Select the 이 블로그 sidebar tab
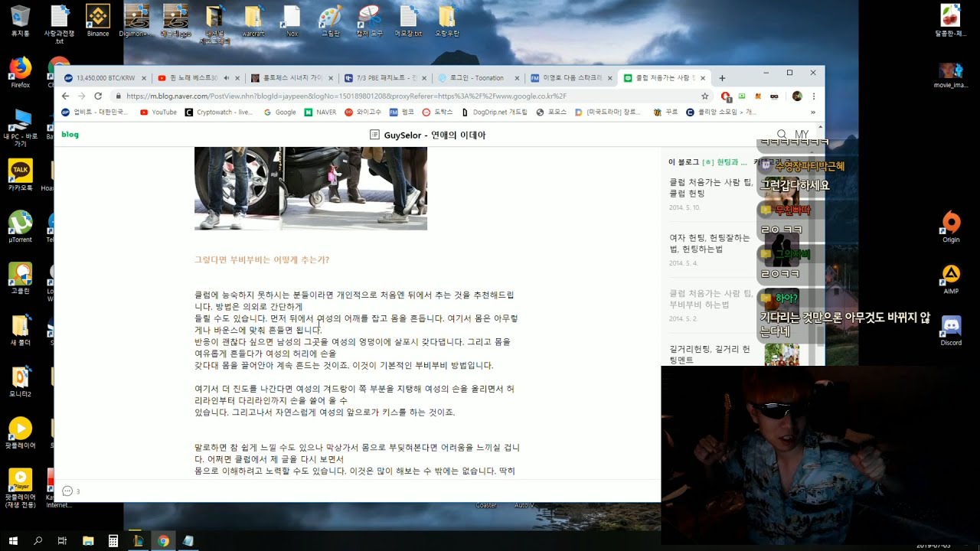The image size is (980, 551). tap(684, 161)
